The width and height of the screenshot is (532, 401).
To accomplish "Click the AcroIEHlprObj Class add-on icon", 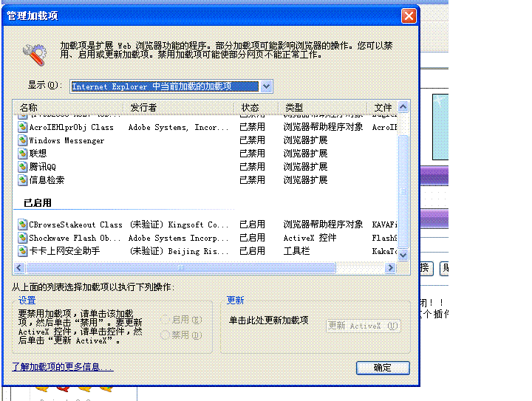I will 22,127.
